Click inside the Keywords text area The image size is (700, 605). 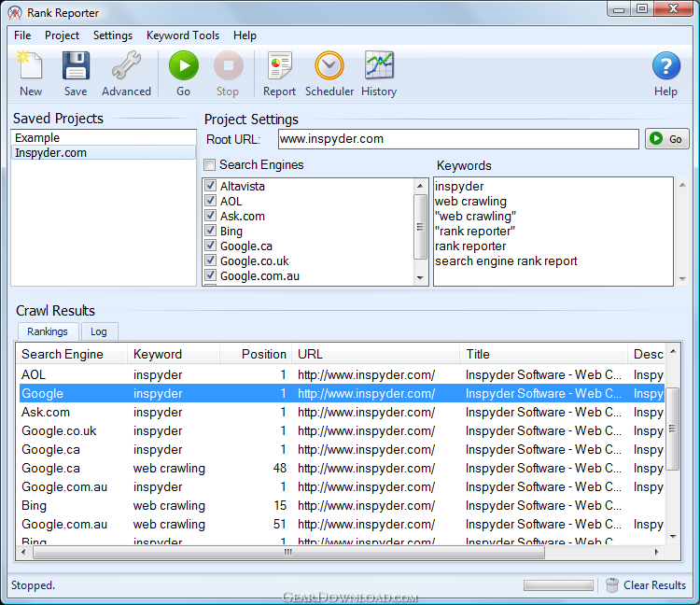pos(553,232)
